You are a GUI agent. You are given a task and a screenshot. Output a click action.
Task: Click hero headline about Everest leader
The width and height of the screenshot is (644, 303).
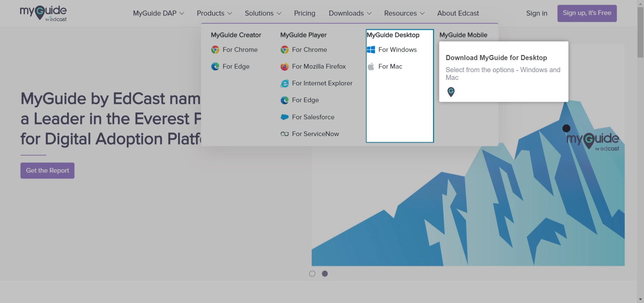point(111,119)
